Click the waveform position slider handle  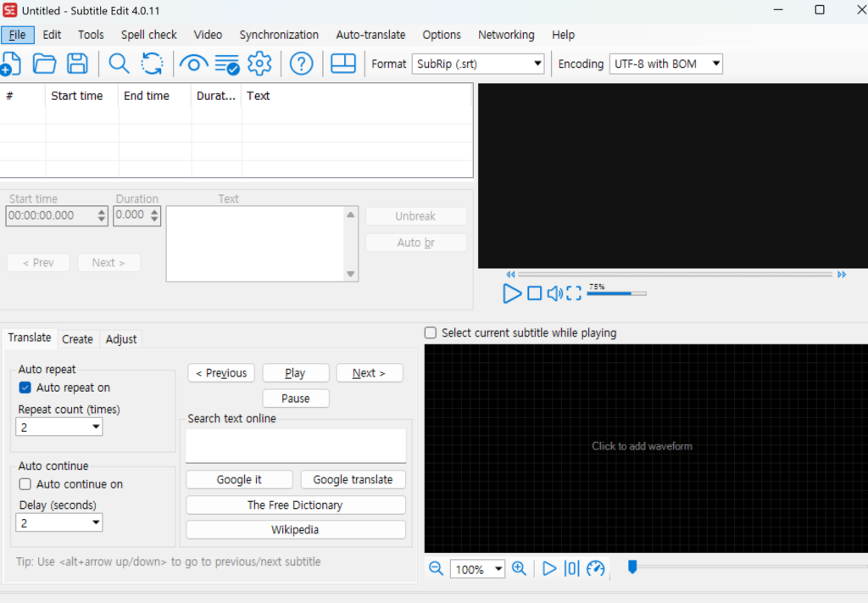pos(632,567)
